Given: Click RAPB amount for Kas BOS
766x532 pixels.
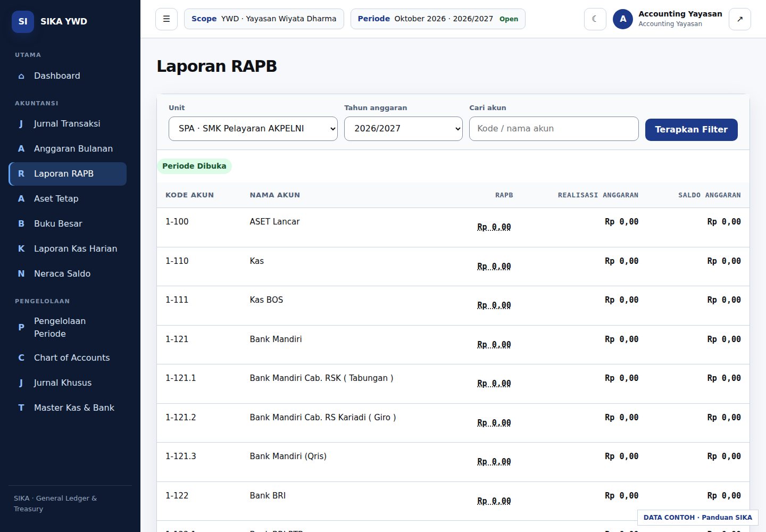Looking at the screenshot, I should 494,305.
